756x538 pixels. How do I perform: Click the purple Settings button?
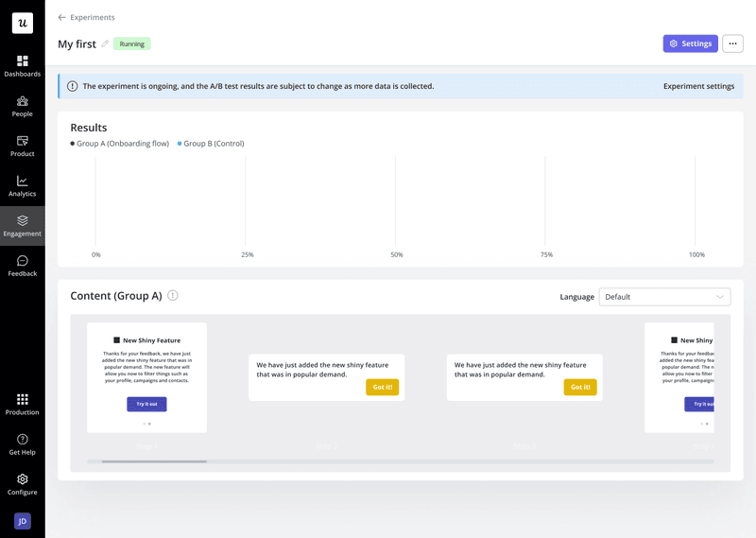pos(690,43)
